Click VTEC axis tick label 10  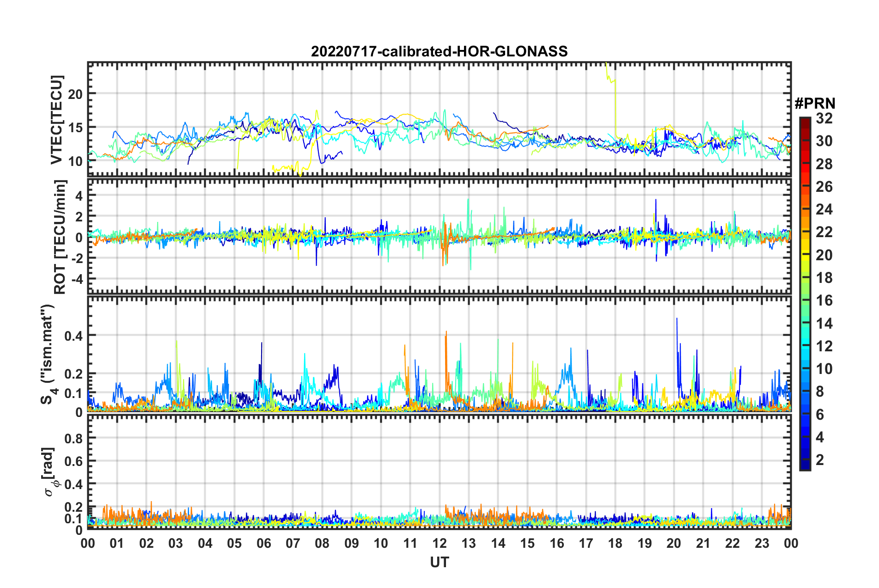pos(76,161)
